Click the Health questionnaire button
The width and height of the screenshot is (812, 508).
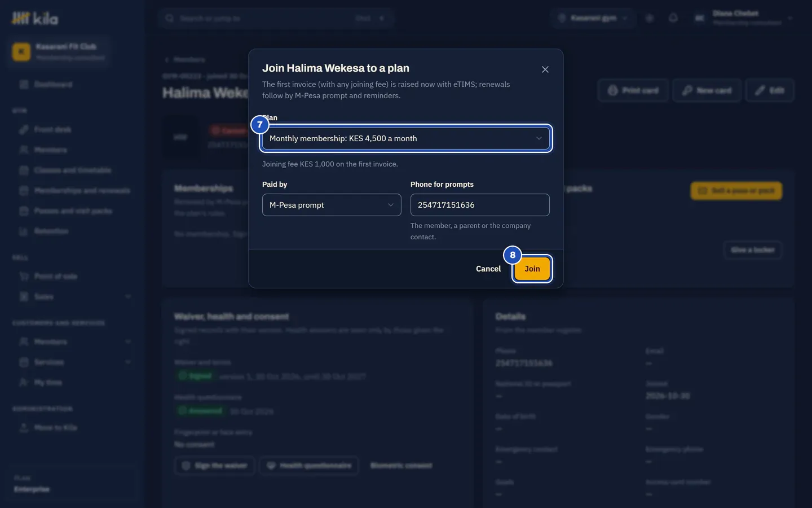point(309,466)
